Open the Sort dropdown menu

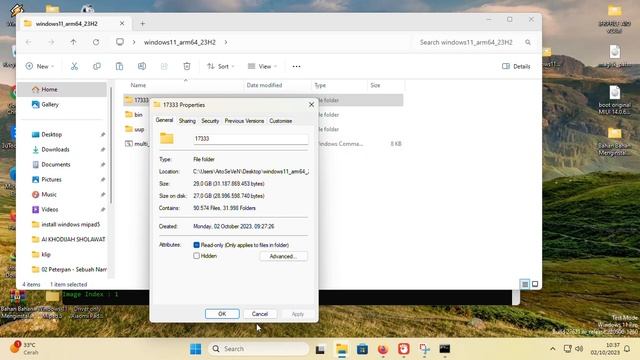click(220, 66)
